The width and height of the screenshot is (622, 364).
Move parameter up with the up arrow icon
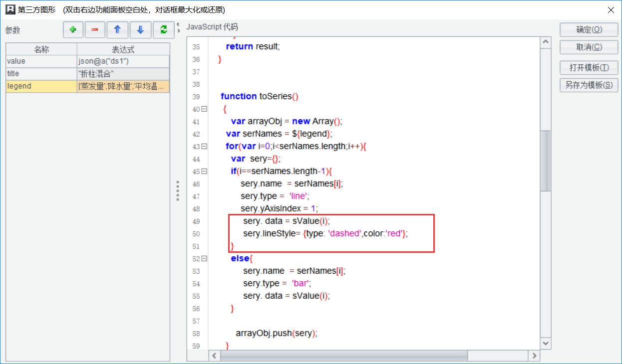tap(117, 30)
